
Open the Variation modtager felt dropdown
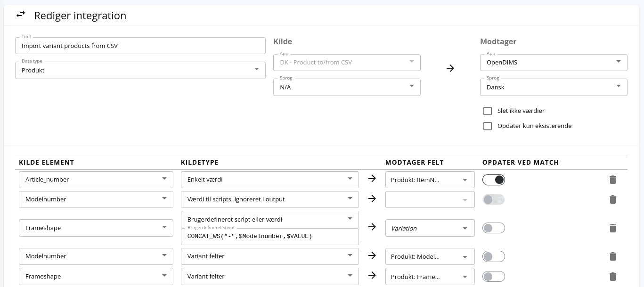(x=430, y=228)
